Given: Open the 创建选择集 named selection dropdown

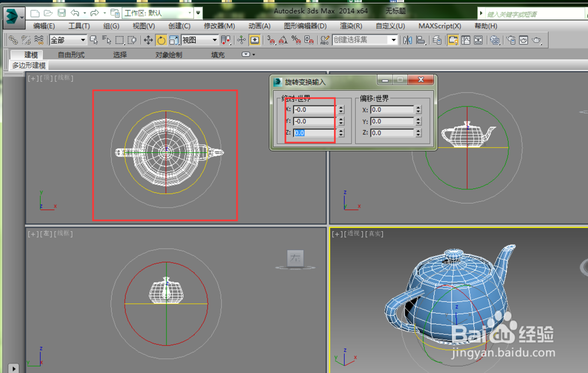Looking at the screenshot, I should click(x=365, y=40).
